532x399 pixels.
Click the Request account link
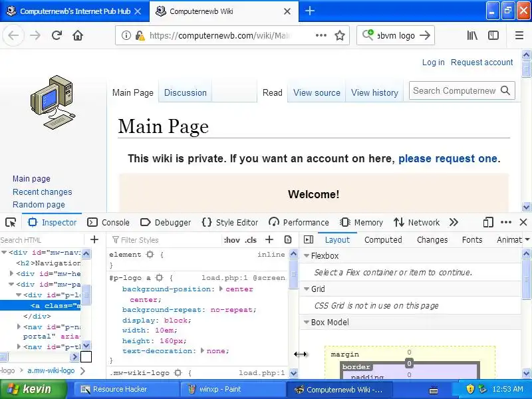481,63
